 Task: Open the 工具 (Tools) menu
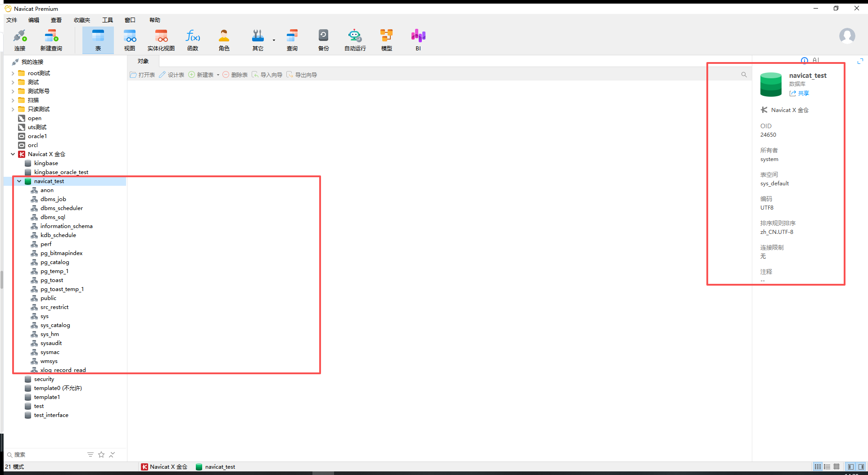point(108,20)
